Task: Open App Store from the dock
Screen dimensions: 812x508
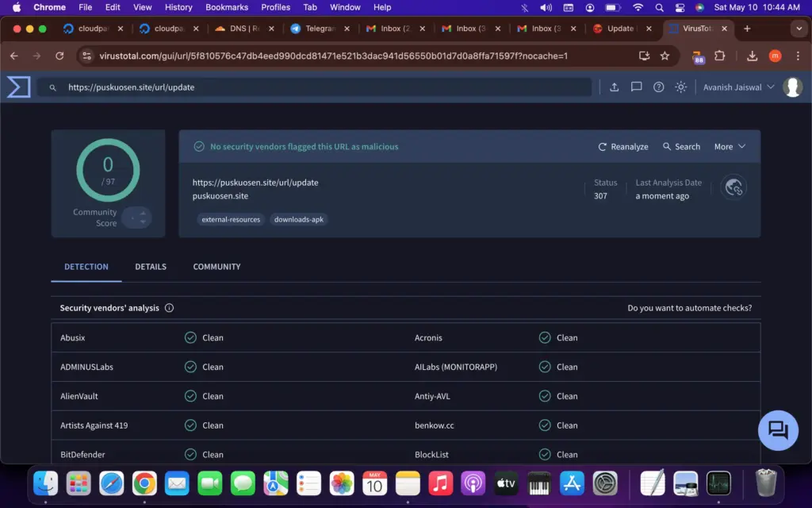Action: tap(573, 483)
